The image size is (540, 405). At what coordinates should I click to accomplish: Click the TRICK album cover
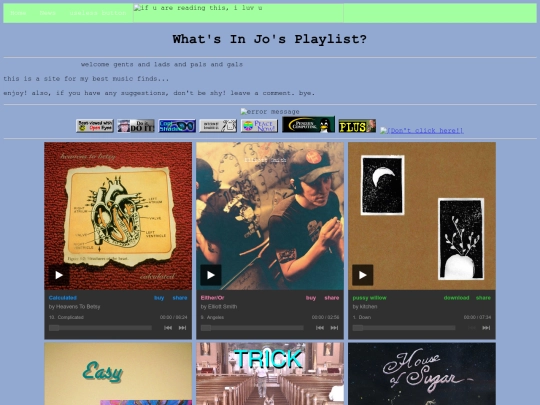(x=270, y=374)
